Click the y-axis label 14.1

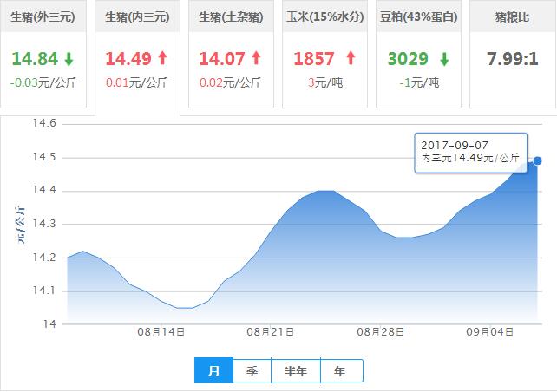[44, 291]
